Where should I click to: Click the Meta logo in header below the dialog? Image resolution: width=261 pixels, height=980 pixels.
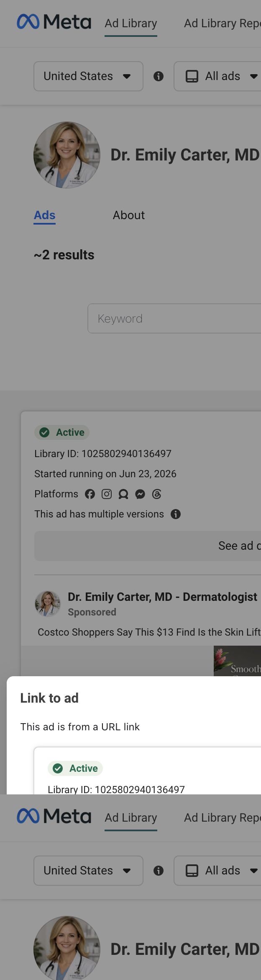coord(54,816)
